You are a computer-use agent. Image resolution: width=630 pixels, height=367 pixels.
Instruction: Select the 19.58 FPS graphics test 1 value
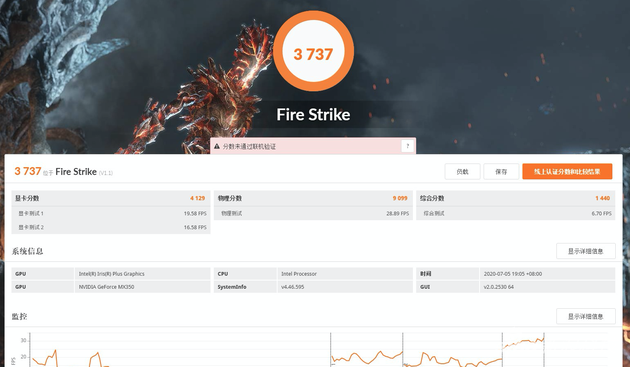[195, 213]
